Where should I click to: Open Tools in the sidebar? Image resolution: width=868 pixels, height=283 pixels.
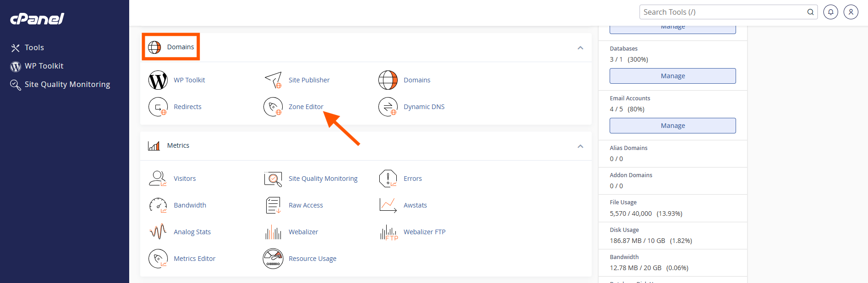pyautogui.click(x=34, y=47)
